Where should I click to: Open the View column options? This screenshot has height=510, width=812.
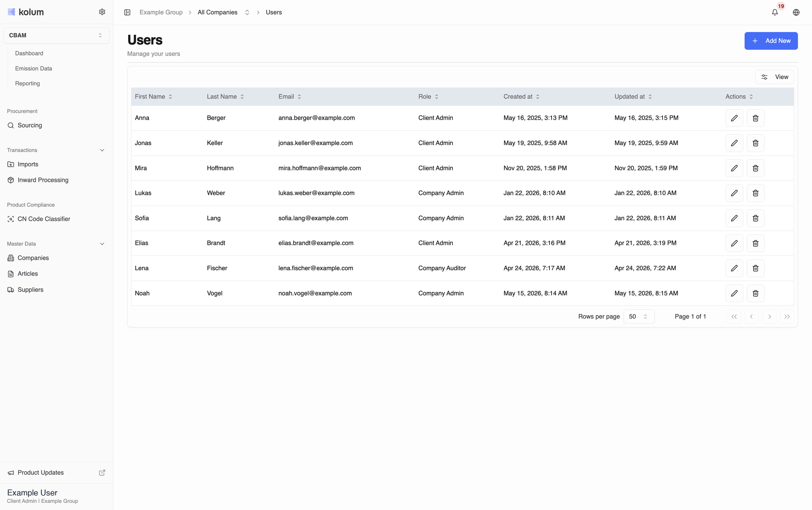coord(774,77)
